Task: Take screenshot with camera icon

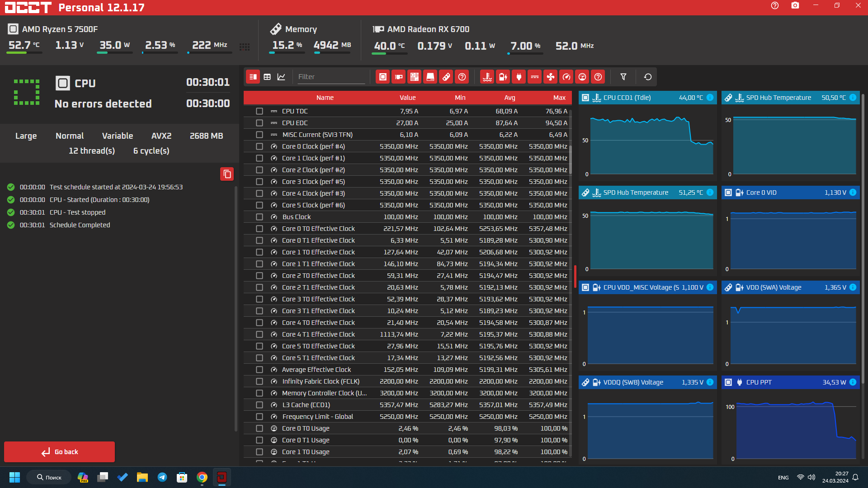Action: (x=795, y=5)
